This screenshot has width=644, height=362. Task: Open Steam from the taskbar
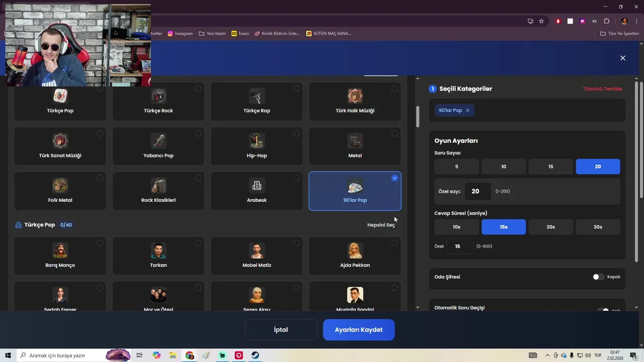(255, 355)
